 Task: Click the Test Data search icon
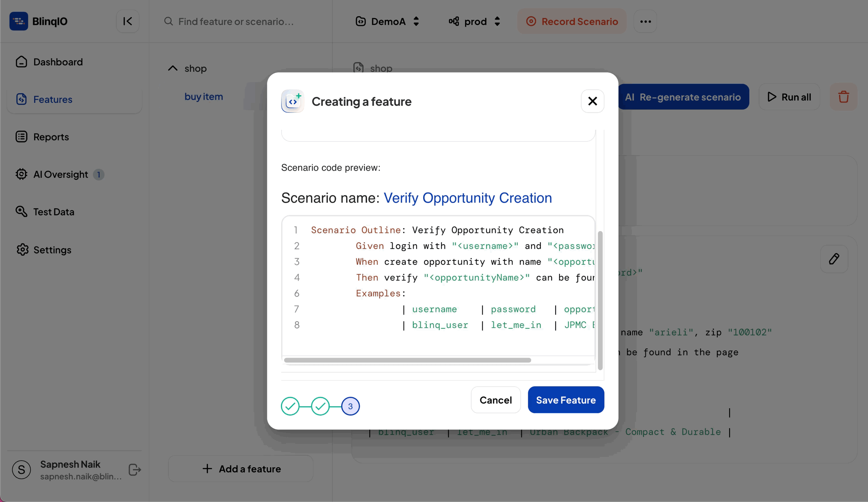click(21, 211)
